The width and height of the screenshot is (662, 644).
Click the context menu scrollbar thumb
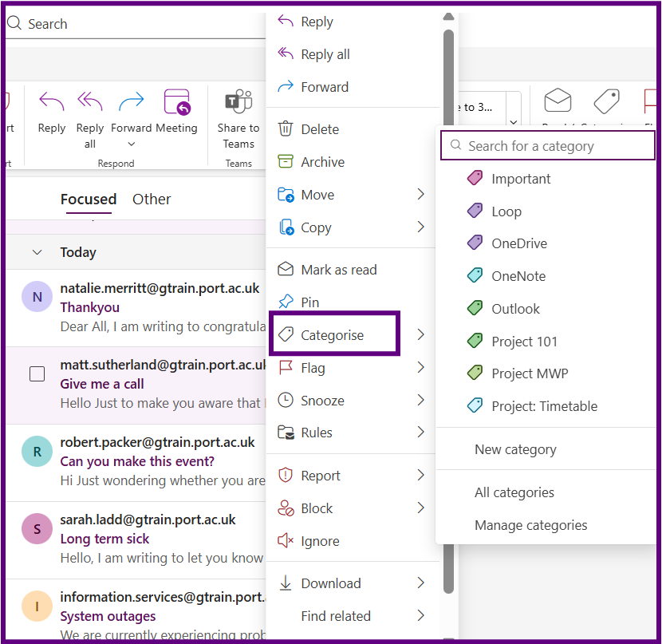(449, 310)
